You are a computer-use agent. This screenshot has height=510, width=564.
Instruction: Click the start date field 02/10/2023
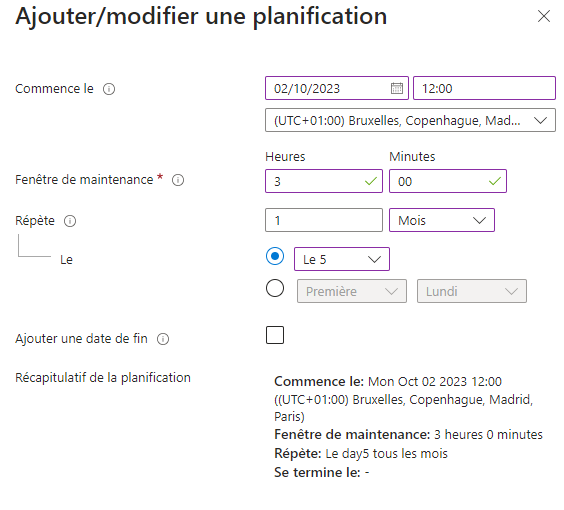337,88
